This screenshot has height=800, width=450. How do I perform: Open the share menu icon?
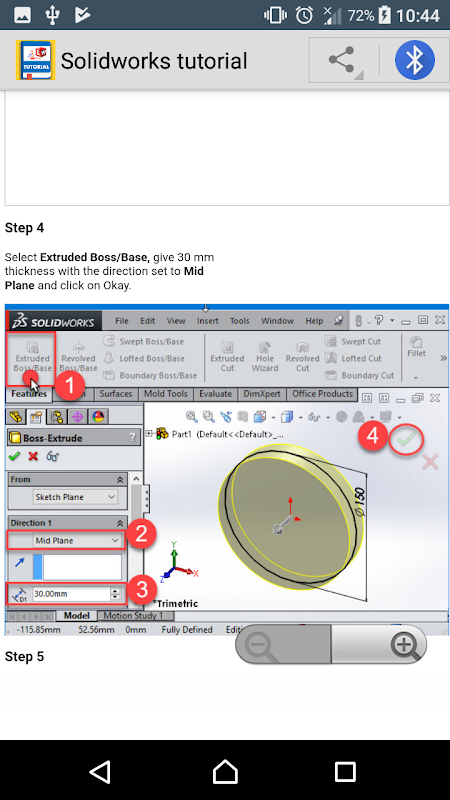(x=342, y=60)
